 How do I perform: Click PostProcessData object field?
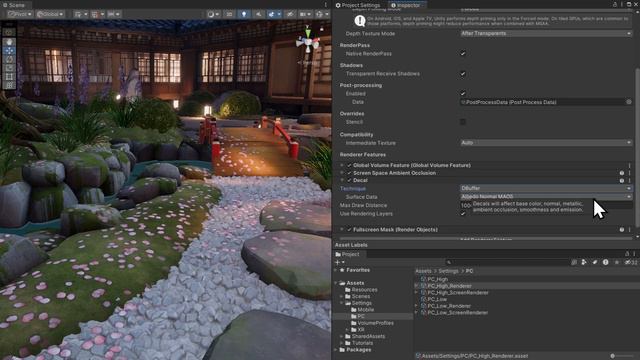542,102
